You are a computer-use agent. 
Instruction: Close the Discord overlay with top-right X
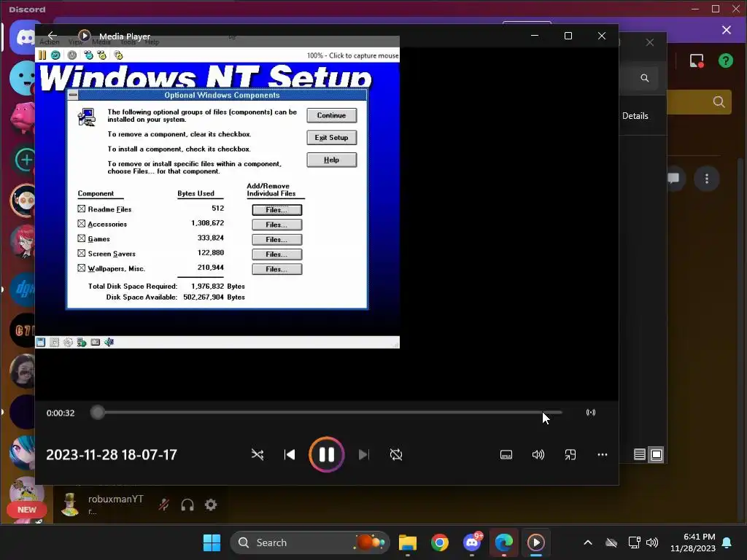coord(726,30)
